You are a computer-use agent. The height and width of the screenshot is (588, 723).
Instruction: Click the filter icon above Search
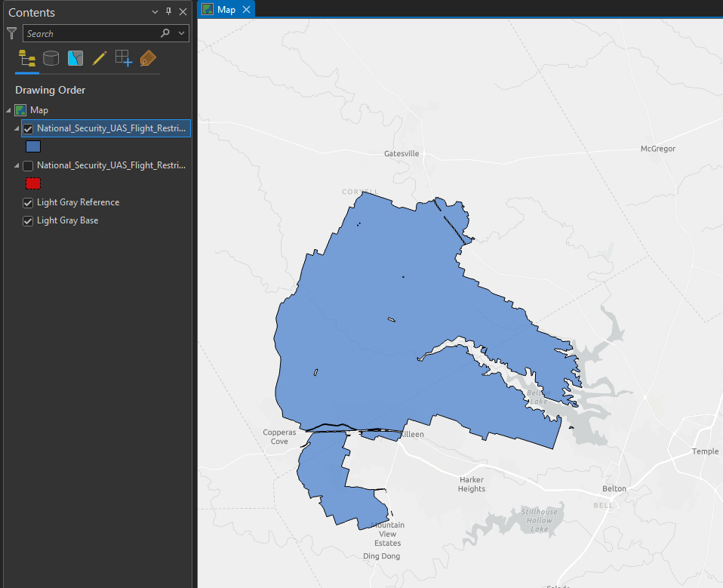11,33
